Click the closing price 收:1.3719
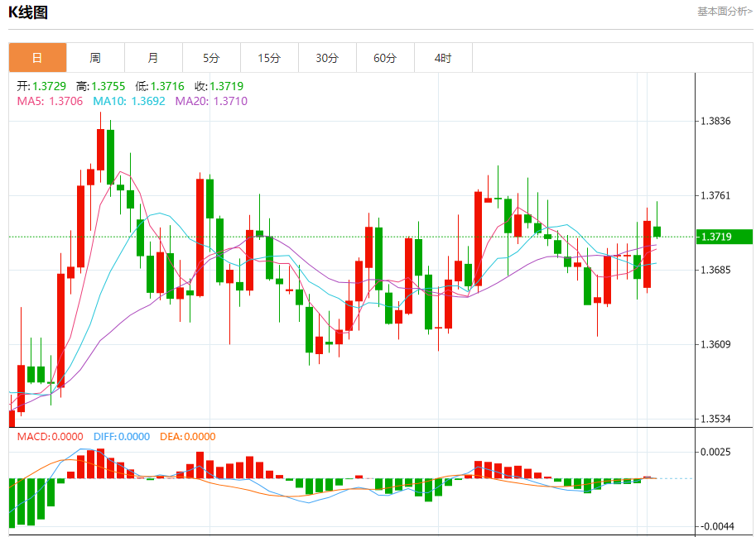The height and width of the screenshot is (537, 756). (x=219, y=86)
